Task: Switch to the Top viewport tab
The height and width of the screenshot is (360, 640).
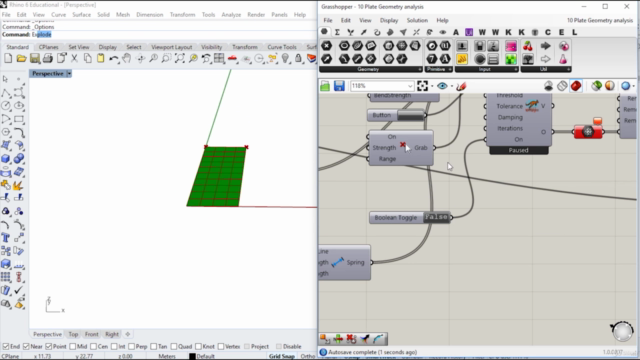Action: point(73,334)
